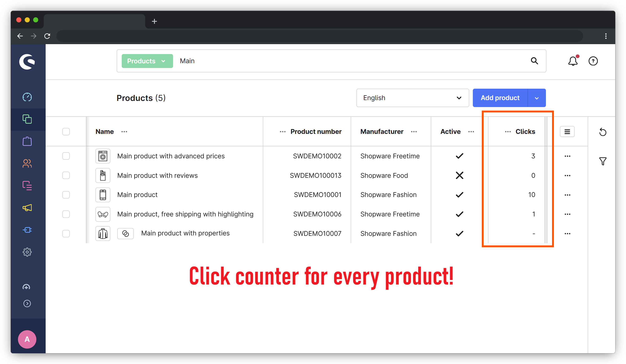The width and height of the screenshot is (626, 364).
Task: Open Marketing megaphone sidebar icon
Action: (x=27, y=208)
